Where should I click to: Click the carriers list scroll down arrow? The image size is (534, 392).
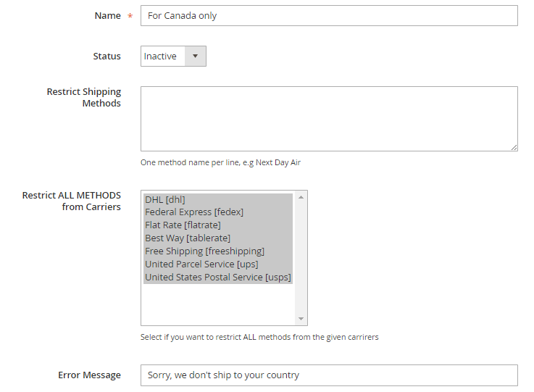(x=301, y=319)
